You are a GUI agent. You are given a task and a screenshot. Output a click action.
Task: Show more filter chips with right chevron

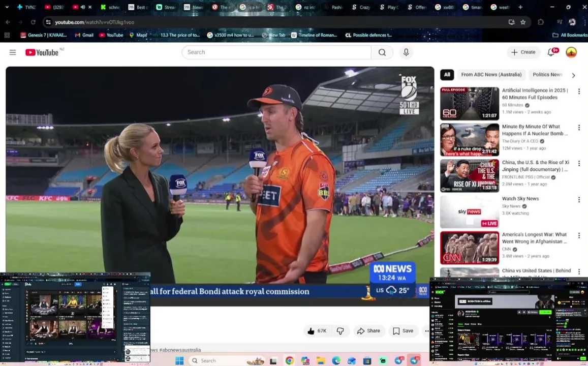573,75
